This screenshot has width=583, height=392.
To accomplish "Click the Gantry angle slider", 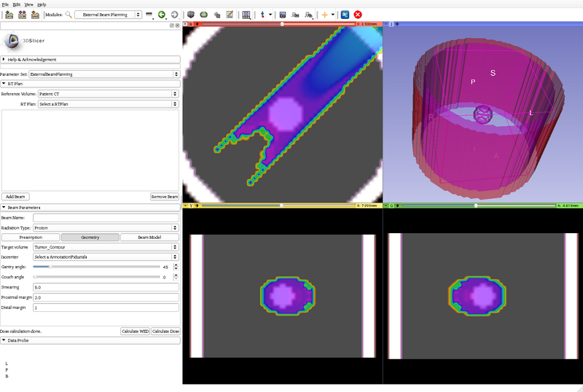I will tap(96, 267).
